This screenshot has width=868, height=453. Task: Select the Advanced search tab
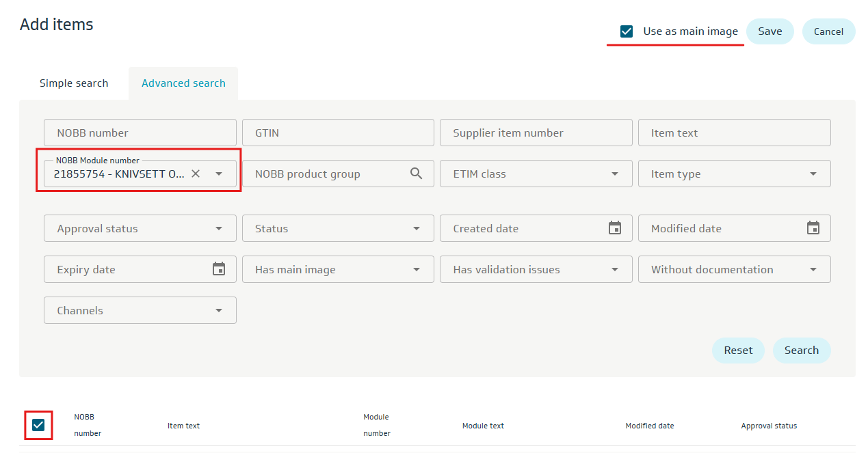click(183, 83)
